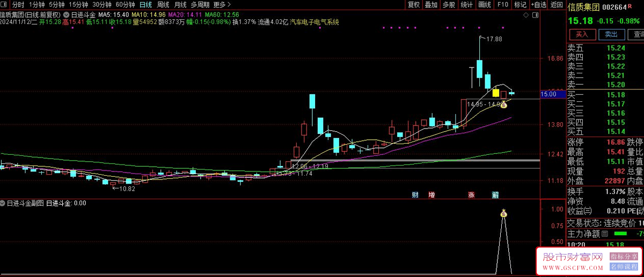Click the 卖三 15.22 ask row

(605, 66)
